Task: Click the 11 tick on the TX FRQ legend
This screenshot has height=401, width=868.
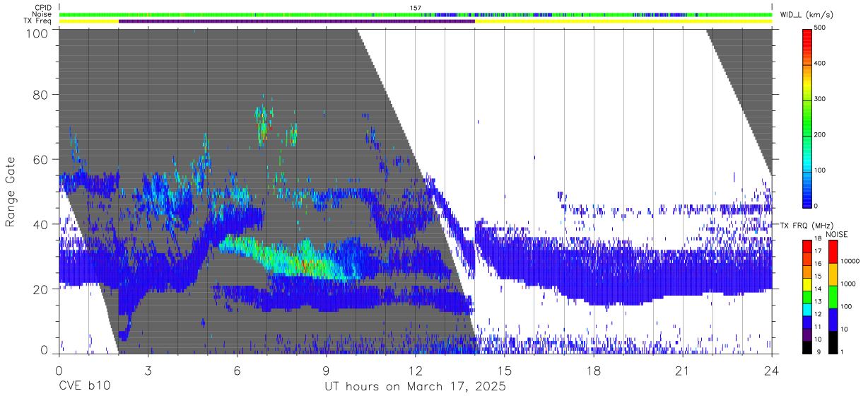Action: tap(819, 327)
